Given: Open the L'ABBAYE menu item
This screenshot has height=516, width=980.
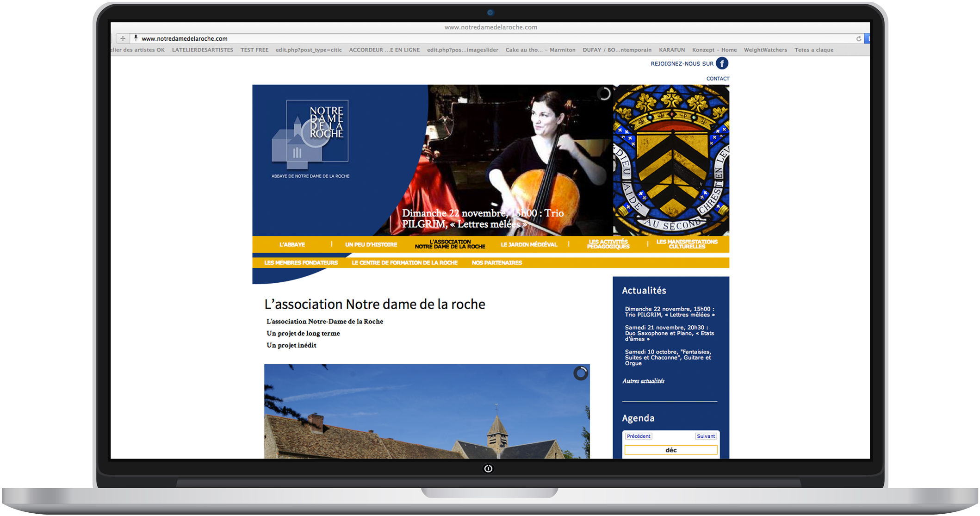Looking at the screenshot, I should coord(292,244).
